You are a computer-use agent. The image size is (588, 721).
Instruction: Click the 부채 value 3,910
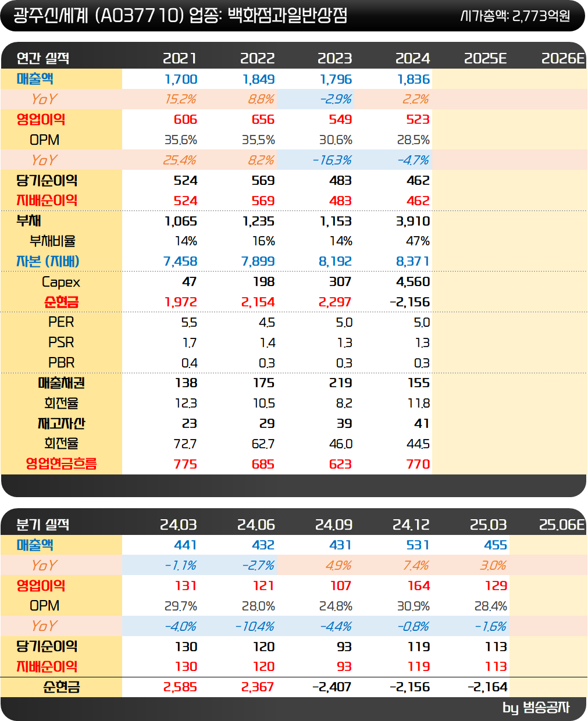tap(414, 221)
